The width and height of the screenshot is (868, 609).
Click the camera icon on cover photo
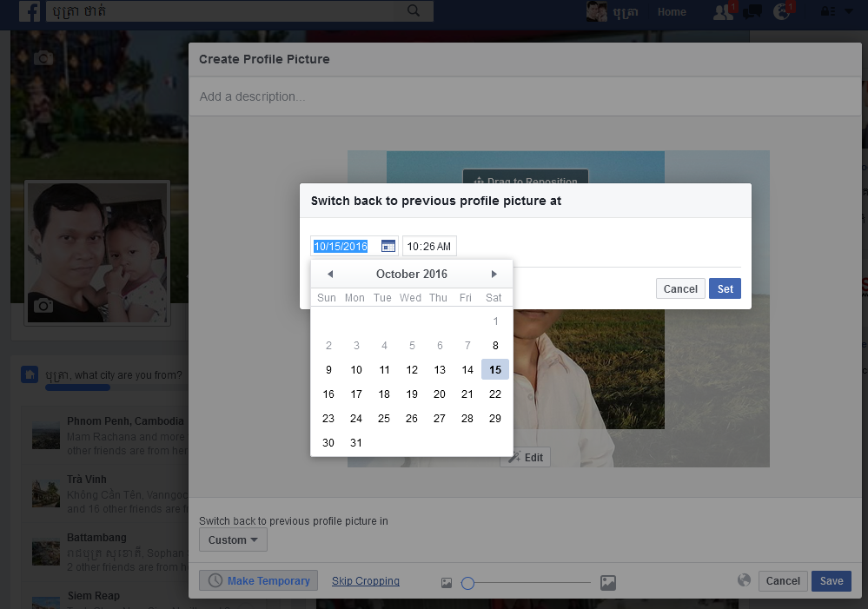(43, 57)
